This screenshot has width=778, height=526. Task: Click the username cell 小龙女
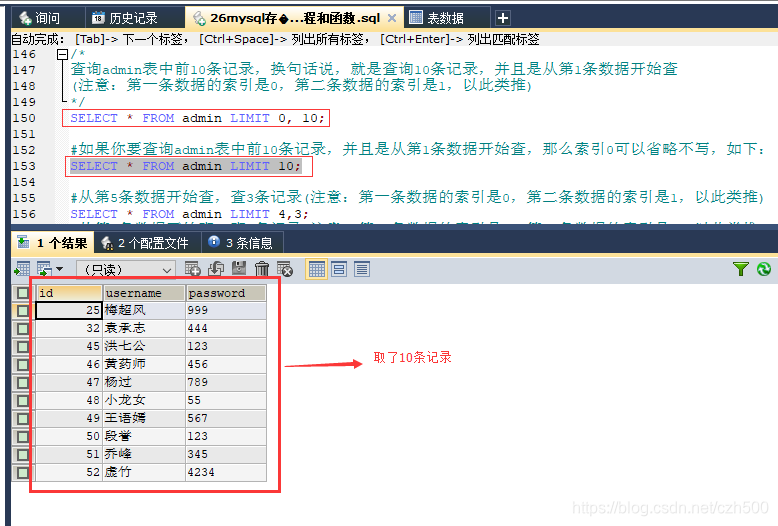point(144,400)
